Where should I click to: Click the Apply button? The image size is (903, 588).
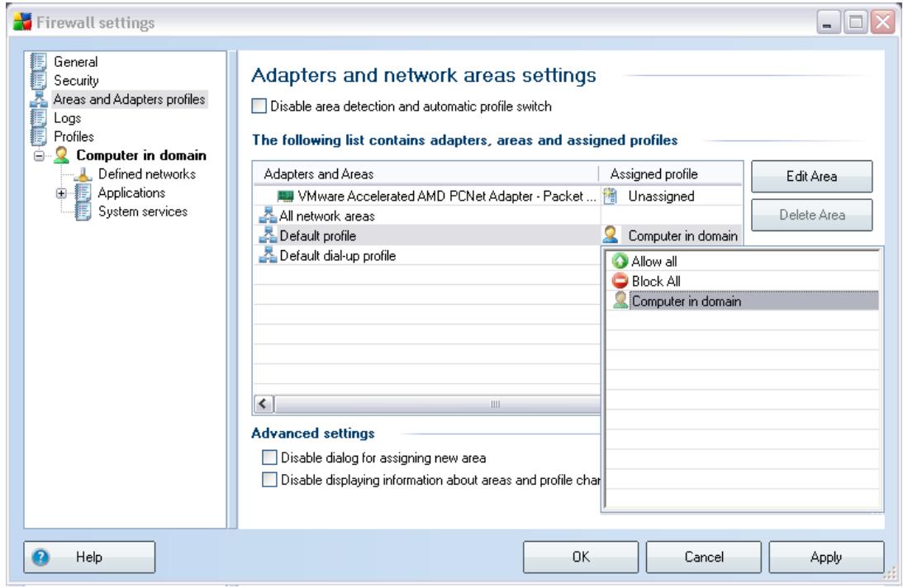tap(826, 557)
